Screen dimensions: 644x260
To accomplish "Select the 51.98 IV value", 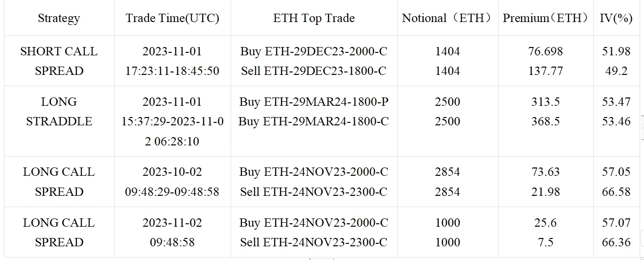I will click(616, 51).
